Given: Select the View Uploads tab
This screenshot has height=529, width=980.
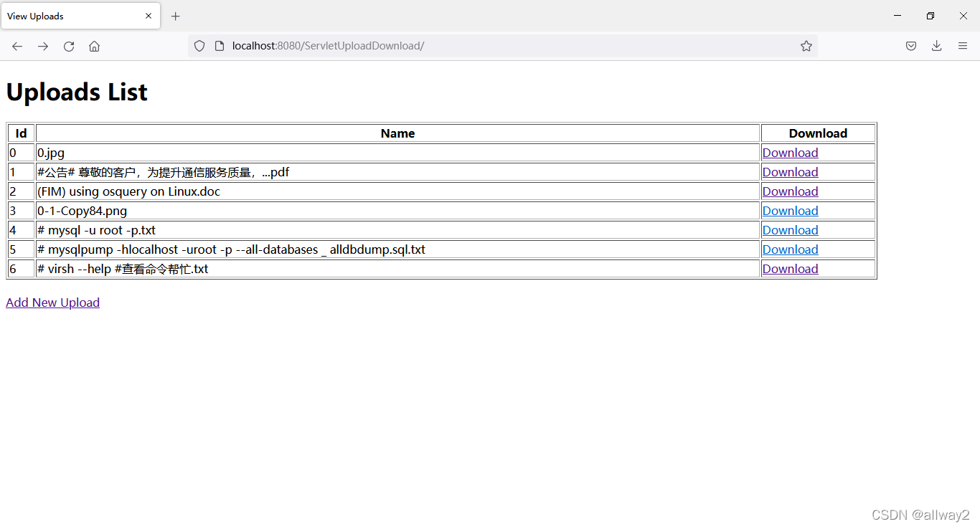Looking at the screenshot, I should click(x=80, y=16).
